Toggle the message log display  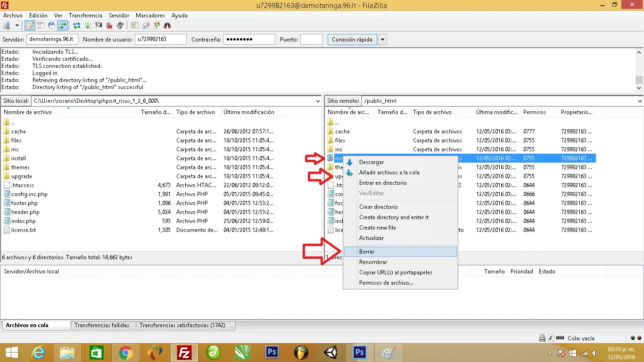point(30,25)
